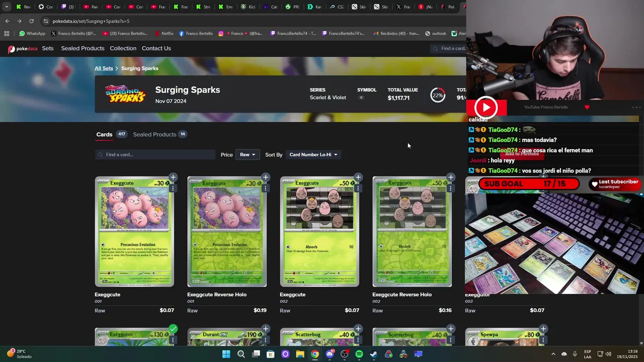Image resolution: width=644 pixels, height=362 pixels.
Task: Add Spewpa card via plus icon
Action: pyautogui.click(x=543, y=329)
